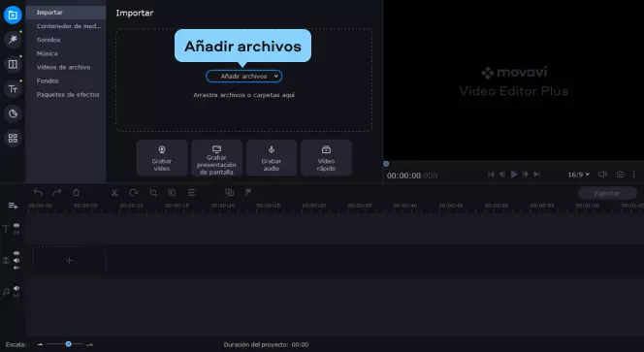
Task: Skip to the end of the video
Action: click(536, 175)
